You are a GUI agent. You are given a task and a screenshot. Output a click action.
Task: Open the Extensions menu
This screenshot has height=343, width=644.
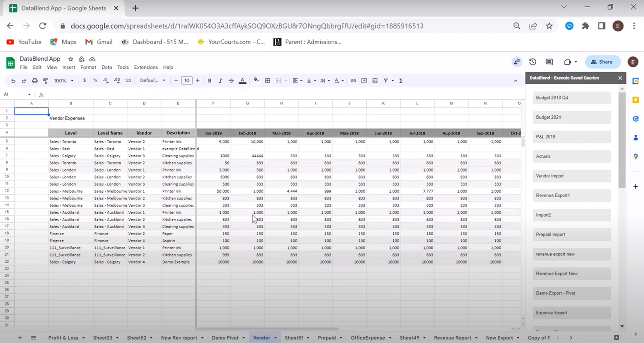146,67
